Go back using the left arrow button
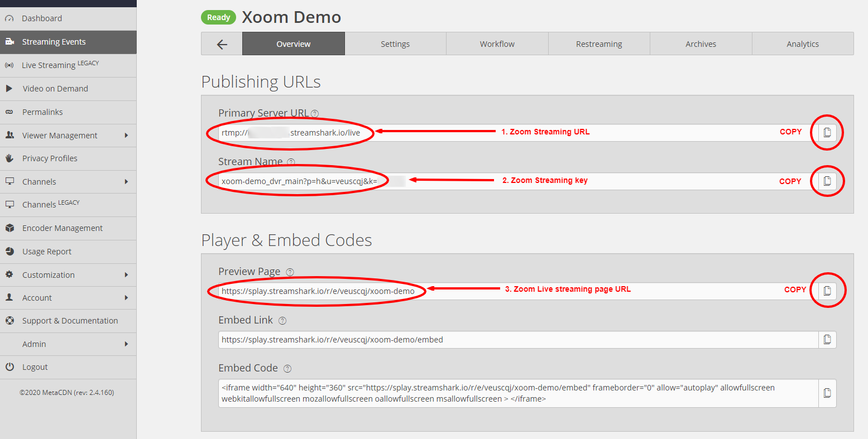The height and width of the screenshot is (439, 868). click(222, 44)
